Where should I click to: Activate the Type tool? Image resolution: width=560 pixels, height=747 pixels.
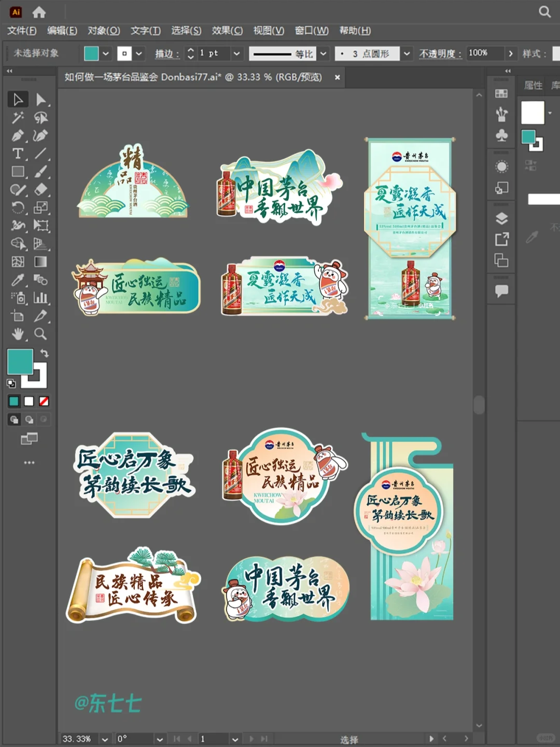(x=18, y=154)
